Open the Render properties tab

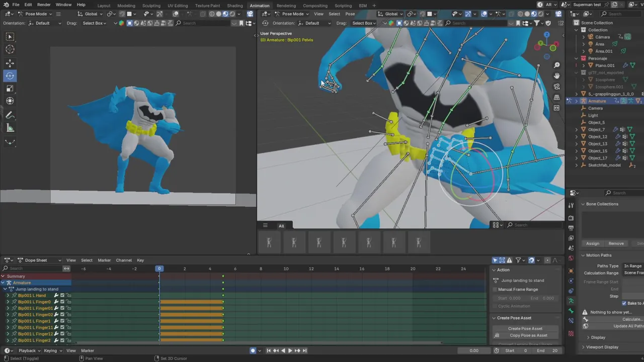pyautogui.click(x=571, y=218)
